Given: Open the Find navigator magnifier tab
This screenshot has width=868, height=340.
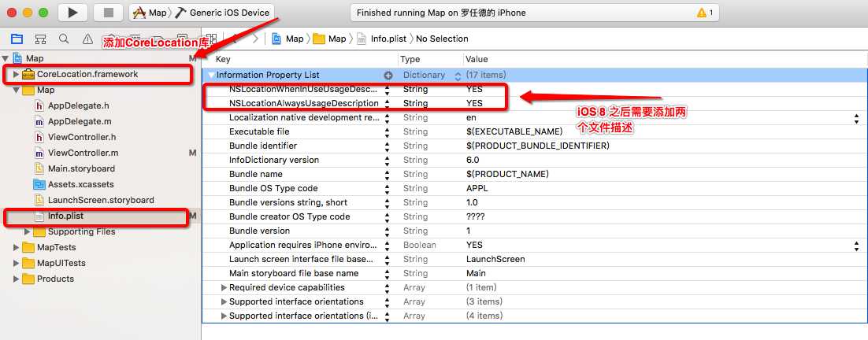Looking at the screenshot, I should tap(65, 39).
